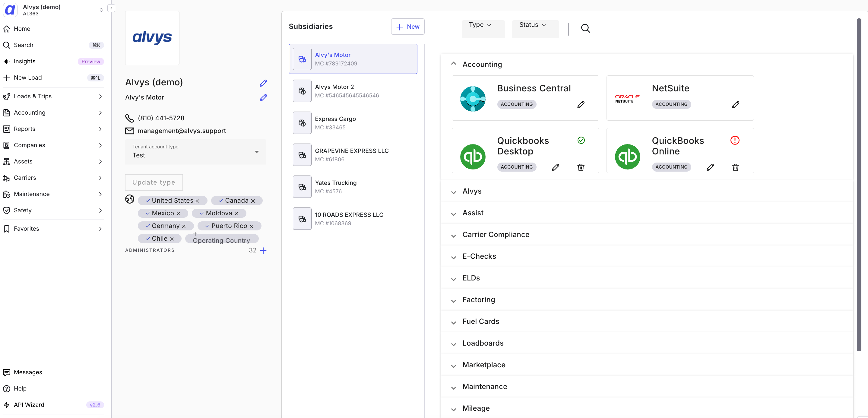
Task: Expand the Carrier Compliance section
Action: 454,236
